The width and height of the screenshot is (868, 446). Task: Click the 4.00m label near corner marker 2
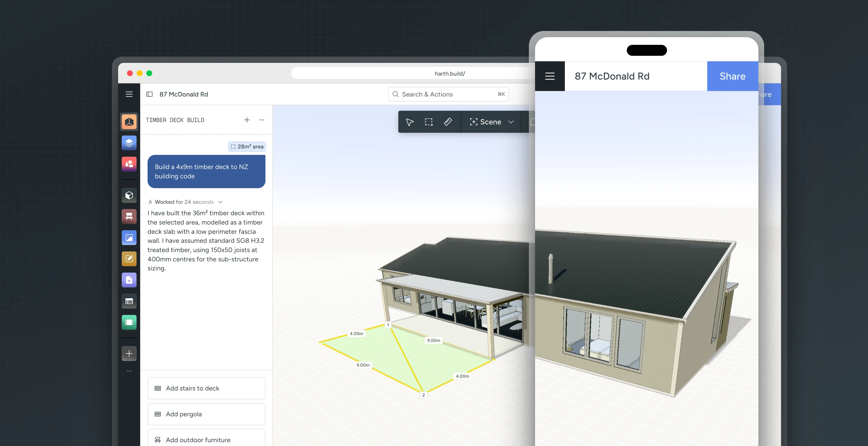tap(462, 376)
